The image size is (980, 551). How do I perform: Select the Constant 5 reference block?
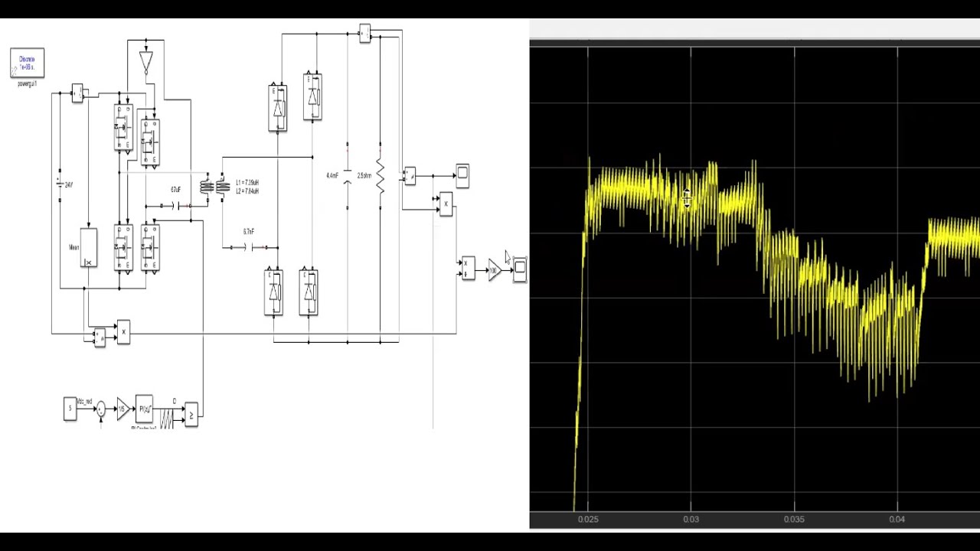click(70, 409)
